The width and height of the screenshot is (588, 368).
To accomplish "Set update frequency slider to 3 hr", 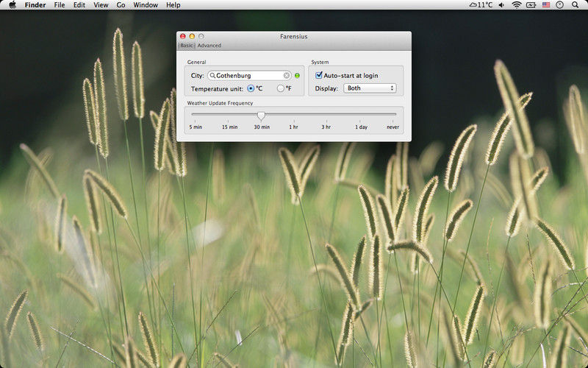I will (326, 127).
